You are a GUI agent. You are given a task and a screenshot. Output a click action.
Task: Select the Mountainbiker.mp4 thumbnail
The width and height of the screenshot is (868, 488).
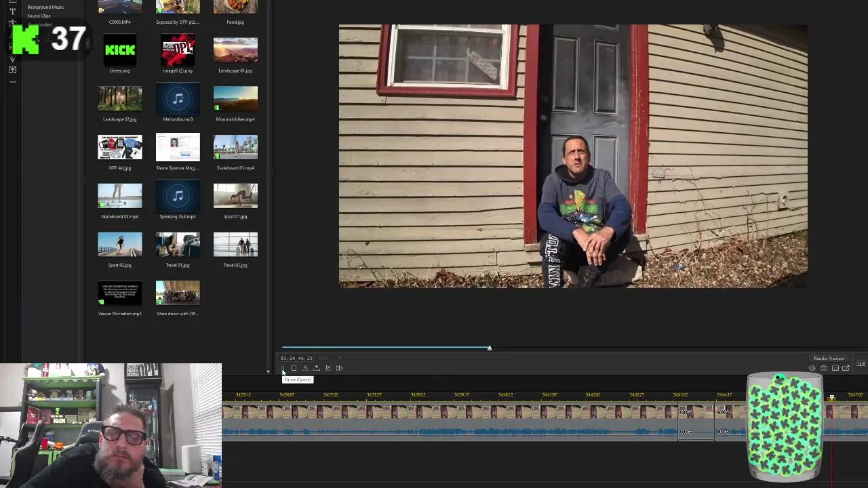tap(235, 98)
